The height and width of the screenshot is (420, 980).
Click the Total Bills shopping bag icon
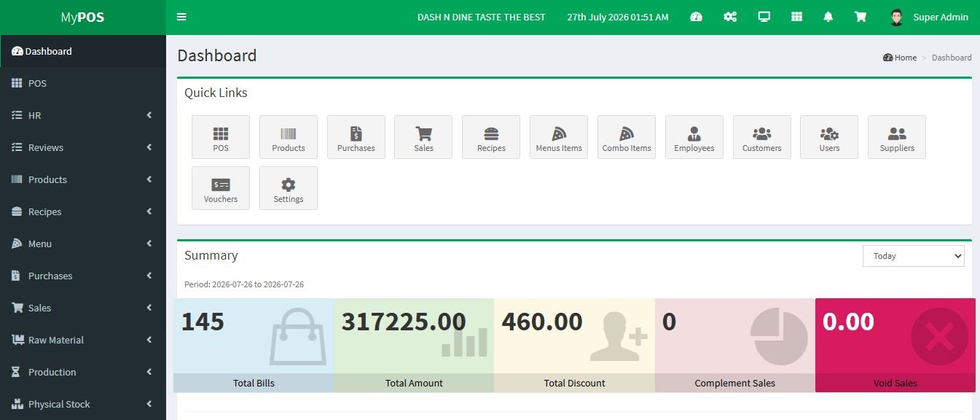click(297, 336)
